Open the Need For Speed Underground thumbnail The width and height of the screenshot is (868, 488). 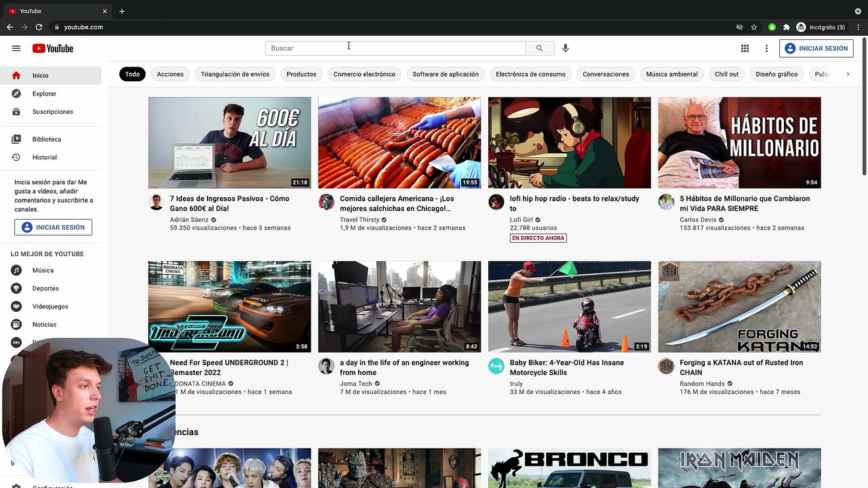tap(230, 306)
